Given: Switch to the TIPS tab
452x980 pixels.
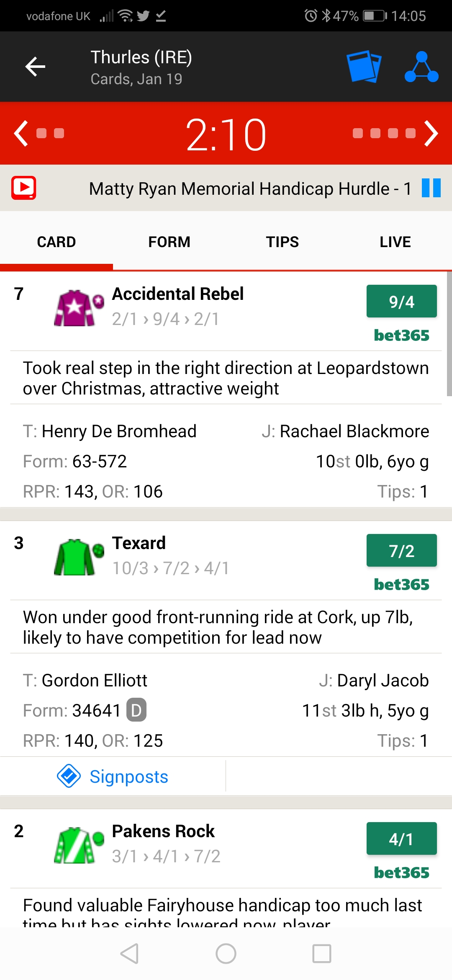Looking at the screenshot, I should tap(282, 242).
